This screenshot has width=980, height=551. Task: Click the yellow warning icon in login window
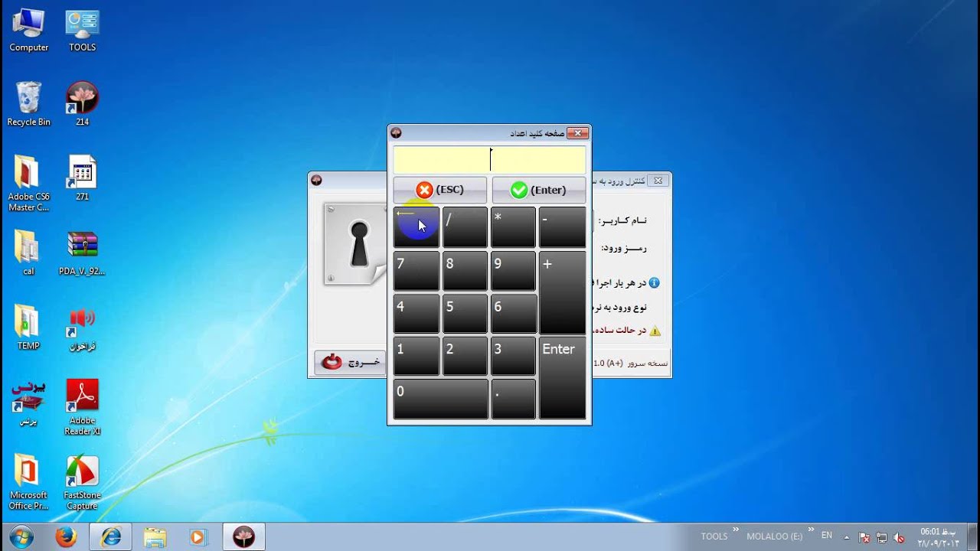655,331
